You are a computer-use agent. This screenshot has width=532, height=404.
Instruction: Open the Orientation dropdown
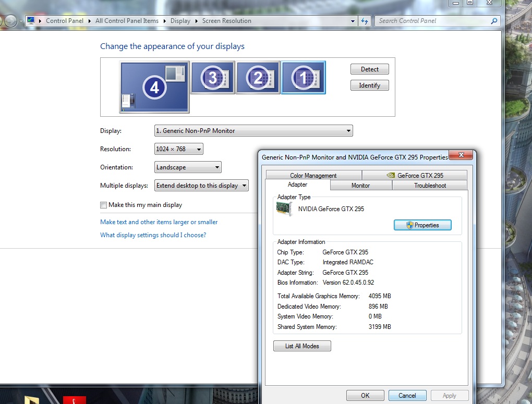pos(188,167)
